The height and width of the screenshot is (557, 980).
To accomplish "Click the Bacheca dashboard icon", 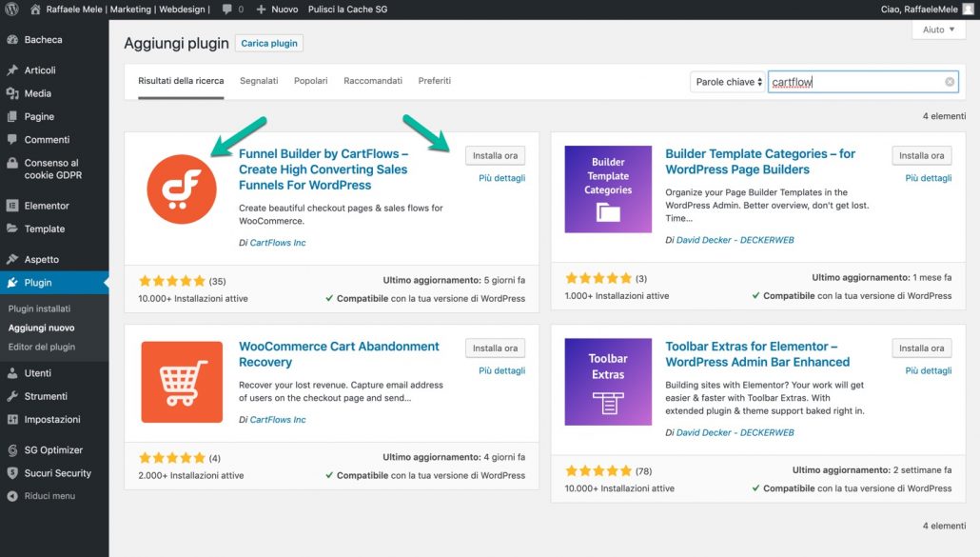I will point(12,39).
